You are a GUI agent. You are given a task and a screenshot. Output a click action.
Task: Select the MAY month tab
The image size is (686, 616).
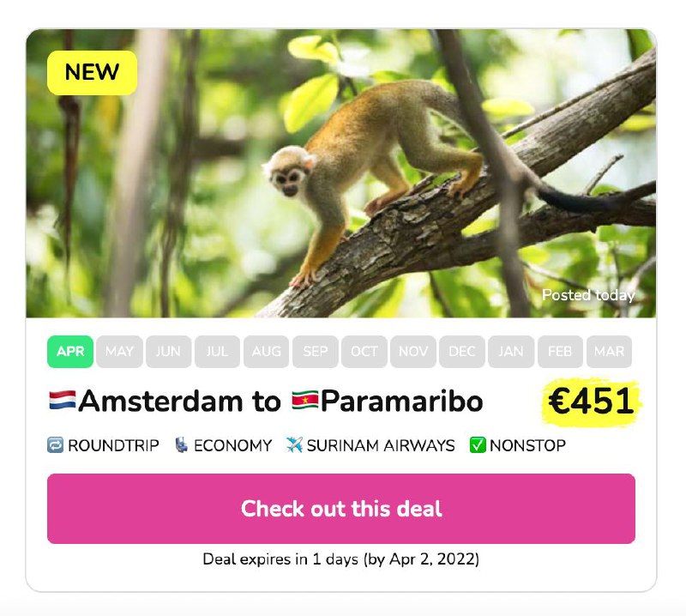119,352
